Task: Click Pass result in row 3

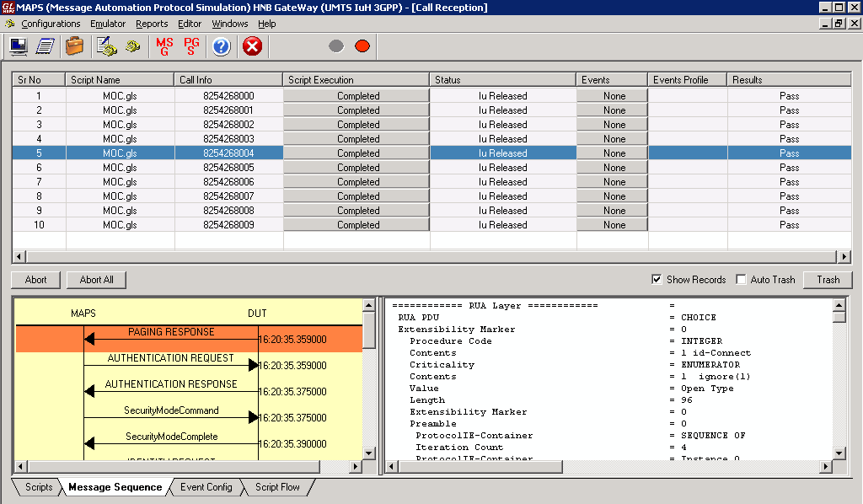Action: 789,125
